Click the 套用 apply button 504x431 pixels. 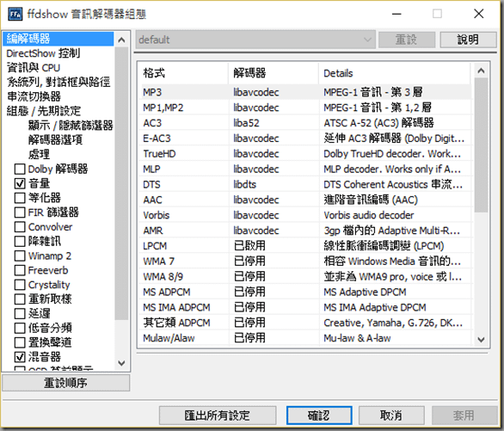[464, 416]
